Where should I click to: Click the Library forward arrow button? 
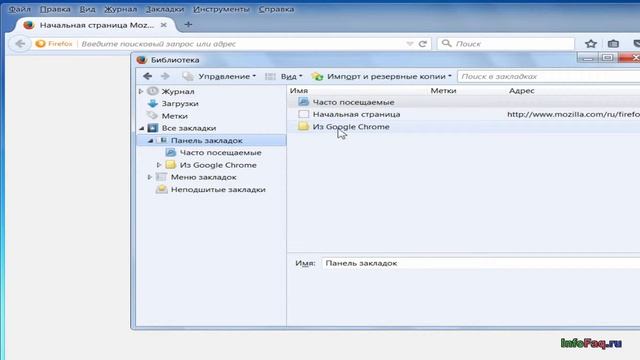point(165,76)
